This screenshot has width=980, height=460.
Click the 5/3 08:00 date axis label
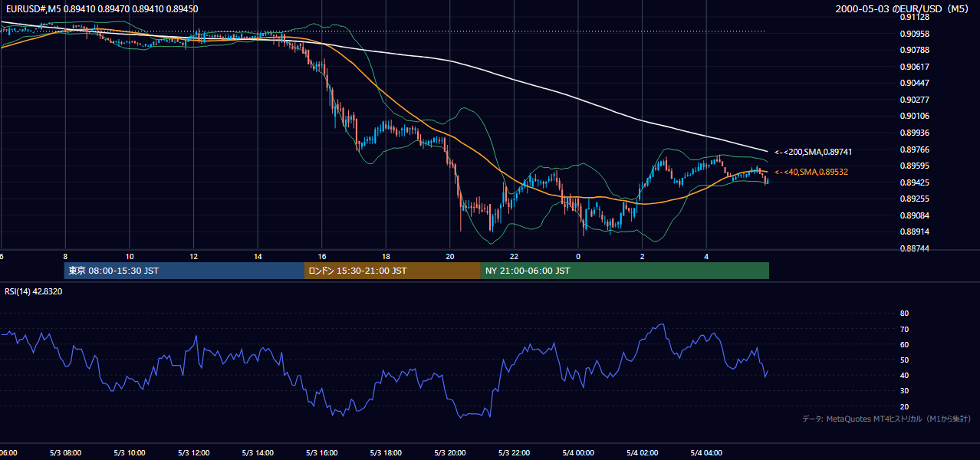(65, 453)
